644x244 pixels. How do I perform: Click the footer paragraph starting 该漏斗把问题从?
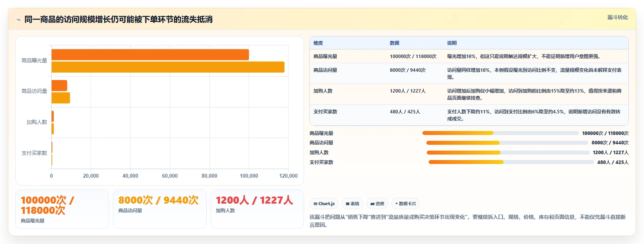468,221
